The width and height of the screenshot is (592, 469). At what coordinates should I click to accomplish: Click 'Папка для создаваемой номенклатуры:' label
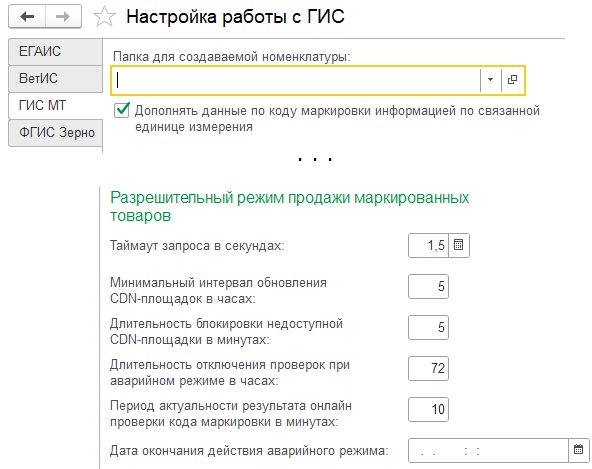tap(232, 57)
